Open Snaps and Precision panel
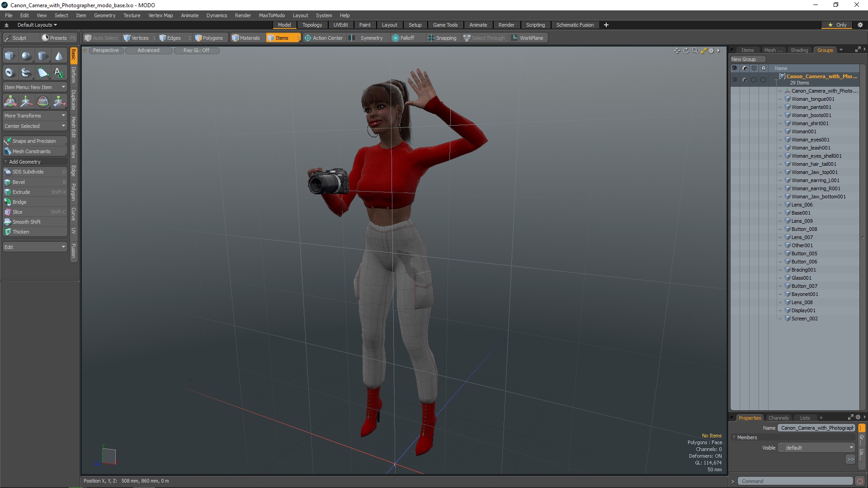This screenshot has height=488, width=868. pos(35,141)
